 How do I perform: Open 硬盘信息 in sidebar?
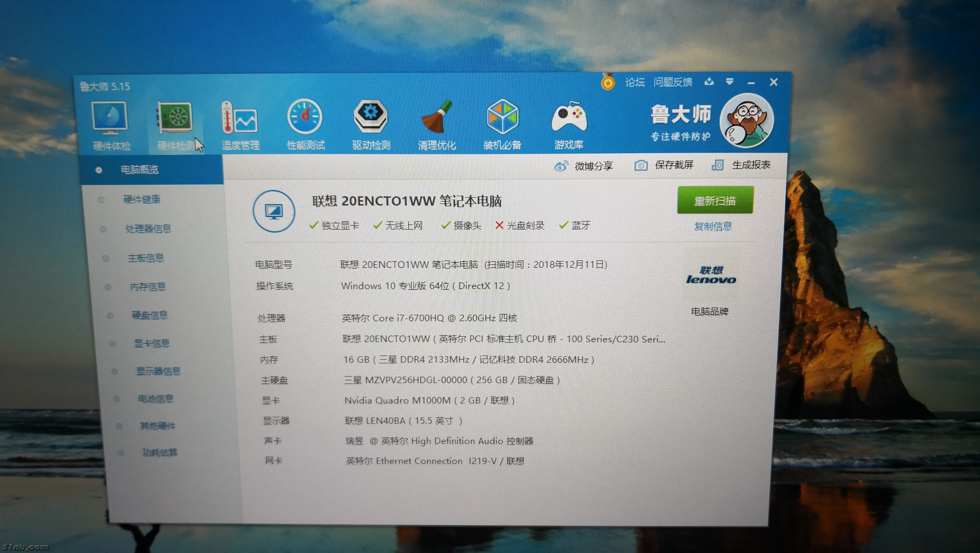point(149,315)
